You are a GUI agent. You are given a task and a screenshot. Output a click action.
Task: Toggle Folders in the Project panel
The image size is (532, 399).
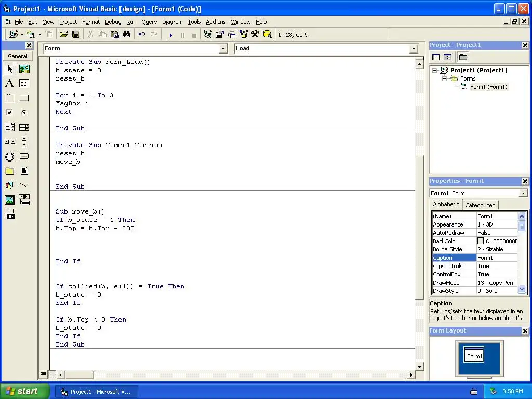463,57
